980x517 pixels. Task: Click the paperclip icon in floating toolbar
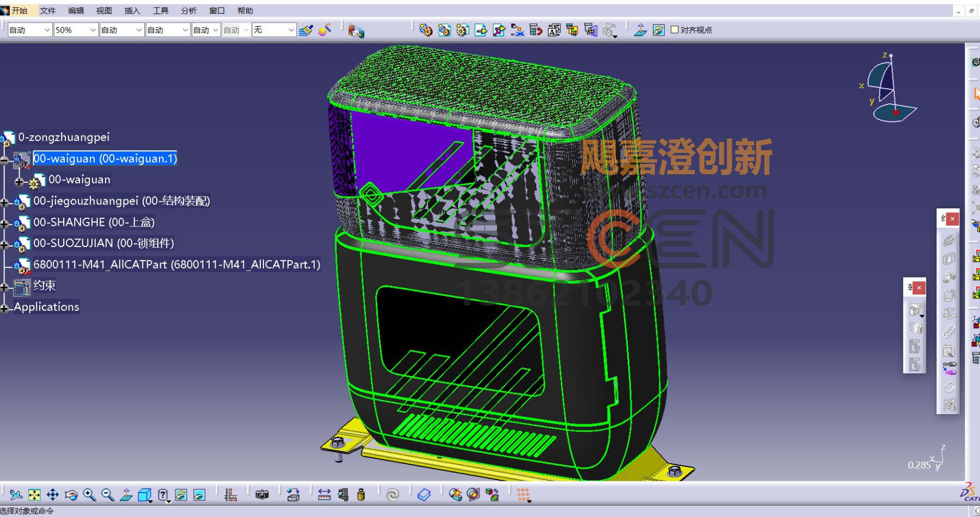[x=950, y=332]
